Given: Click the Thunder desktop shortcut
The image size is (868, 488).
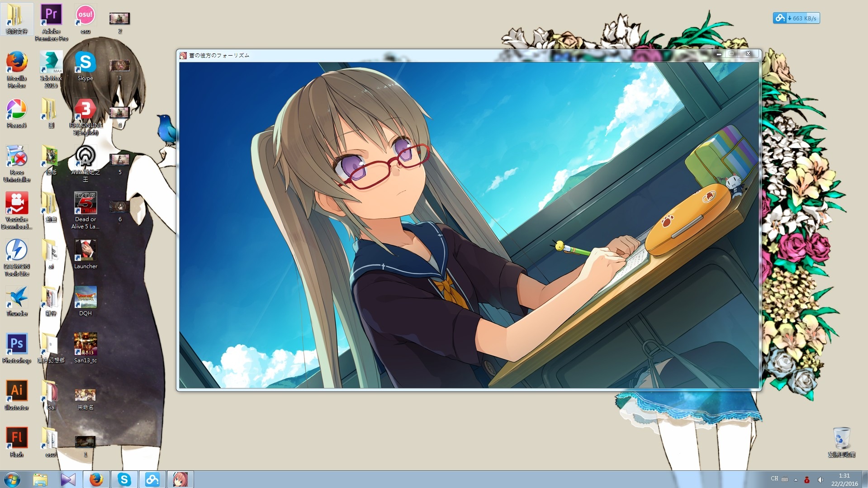Looking at the screenshot, I should tap(17, 298).
